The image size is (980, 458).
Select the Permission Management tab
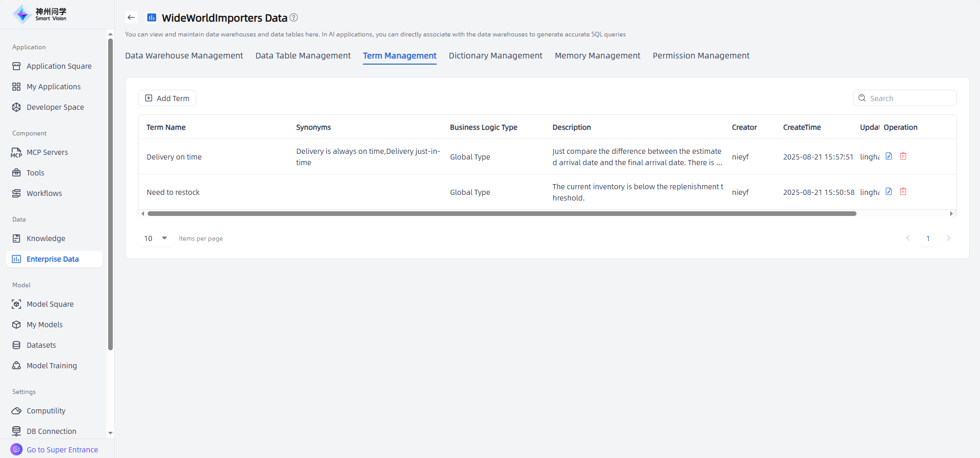coord(701,56)
